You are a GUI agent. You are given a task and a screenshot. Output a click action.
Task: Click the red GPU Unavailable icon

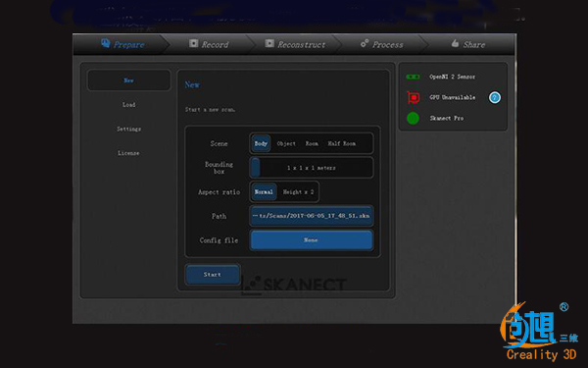[x=413, y=97]
